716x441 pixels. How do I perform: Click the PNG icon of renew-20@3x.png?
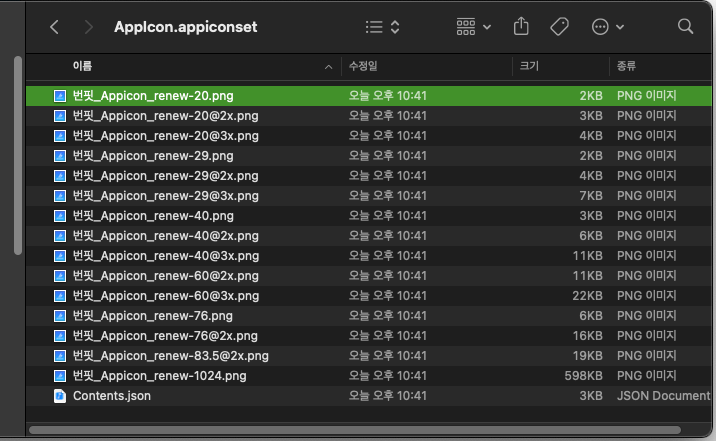(60, 136)
